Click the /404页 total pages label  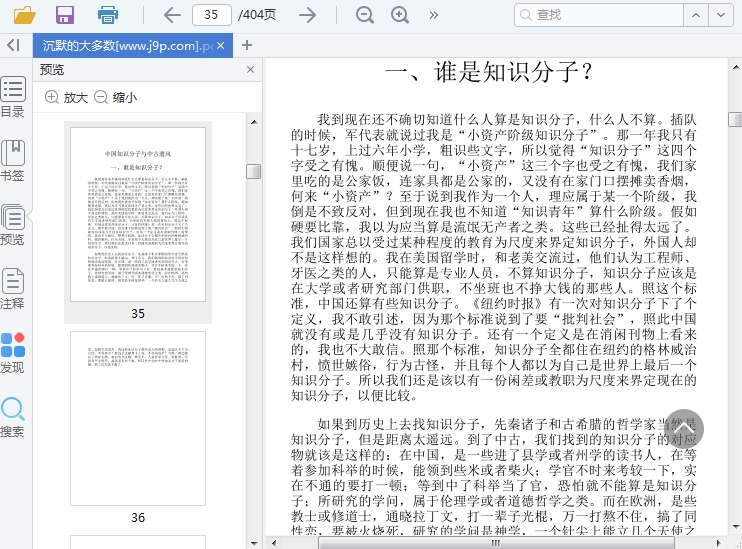(x=256, y=15)
